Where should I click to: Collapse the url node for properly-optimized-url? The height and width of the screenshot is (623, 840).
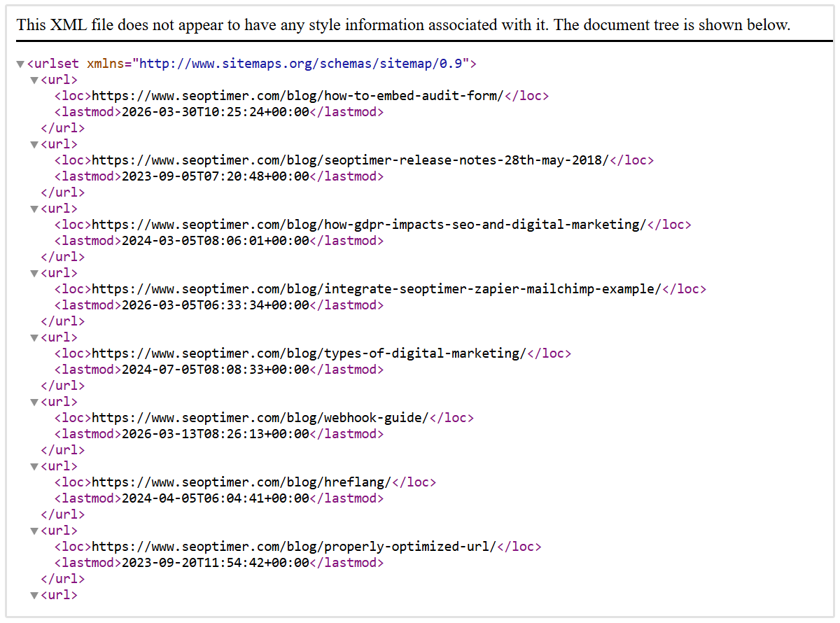pos(34,531)
